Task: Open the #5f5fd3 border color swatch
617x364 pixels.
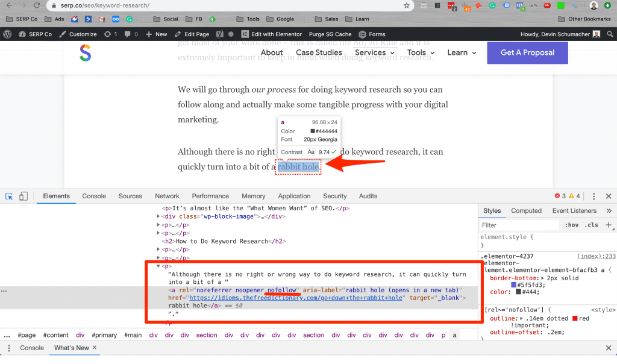Action: pyautogui.click(x=513, y=285)
